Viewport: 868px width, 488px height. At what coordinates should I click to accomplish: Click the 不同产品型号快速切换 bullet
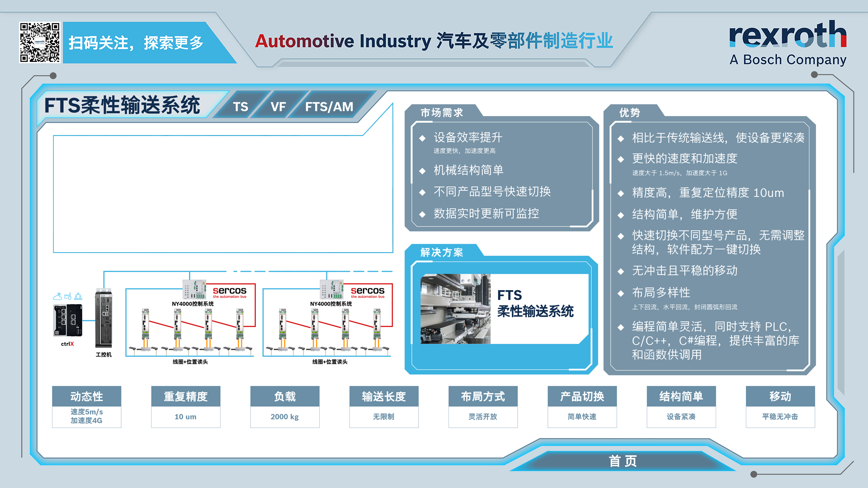coord(492,192)
